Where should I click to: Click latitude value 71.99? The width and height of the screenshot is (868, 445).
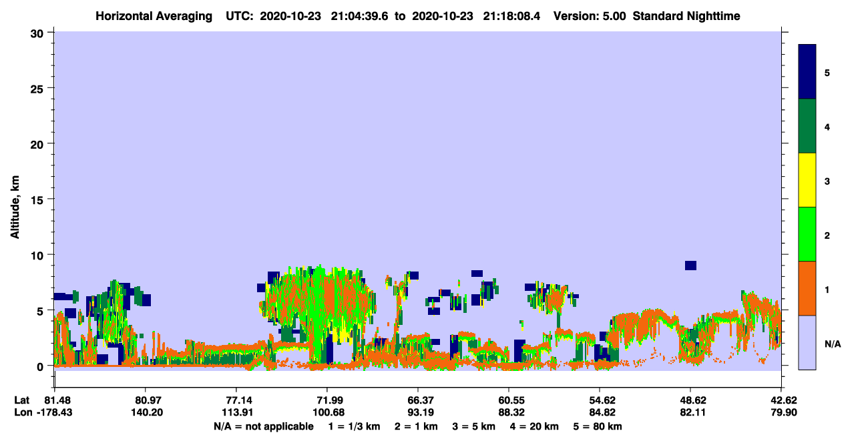pyautogui.click(x=327, y=400)
